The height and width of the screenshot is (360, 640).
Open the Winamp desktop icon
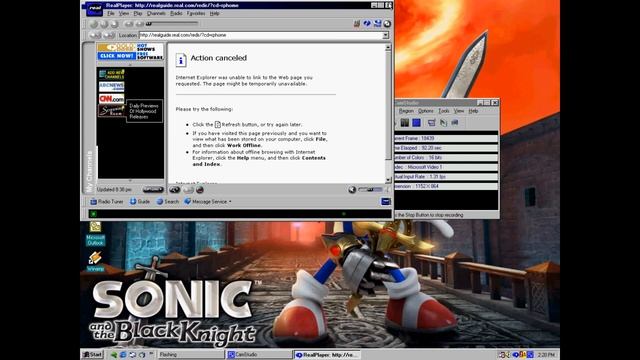click(x=95, y=262)
